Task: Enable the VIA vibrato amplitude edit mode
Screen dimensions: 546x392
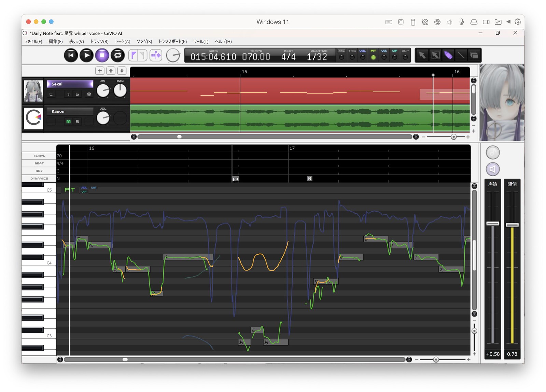Action: click(384, 55)
